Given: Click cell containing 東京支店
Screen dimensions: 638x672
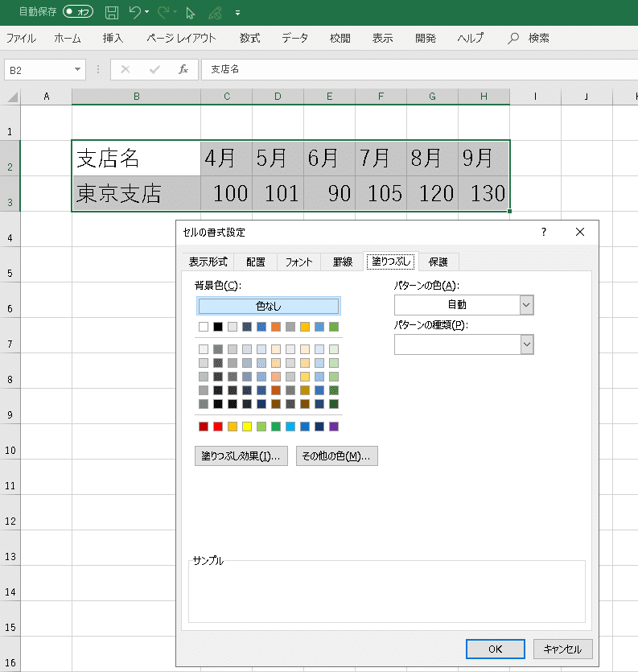Looking at the screenshot, I should (136, 193).
